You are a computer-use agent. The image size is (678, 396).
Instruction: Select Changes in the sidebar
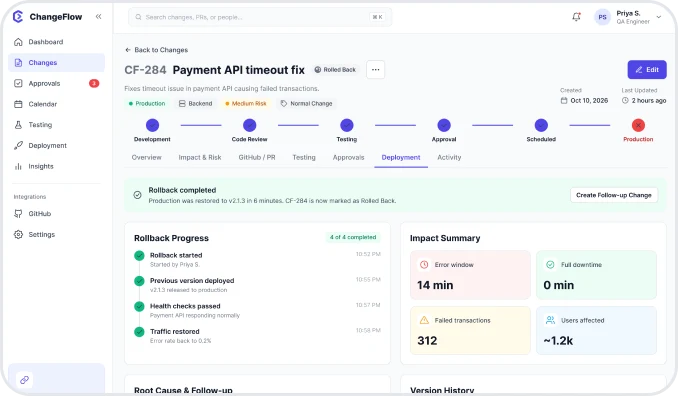click(x=56, y=63)
